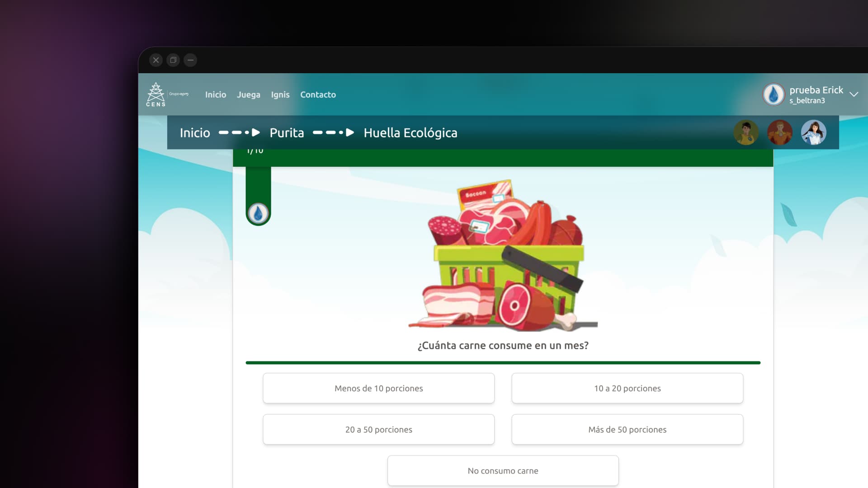This screenshot has width=868, height=488.
Task: Go to Ignis section
Action: point(280,94)
